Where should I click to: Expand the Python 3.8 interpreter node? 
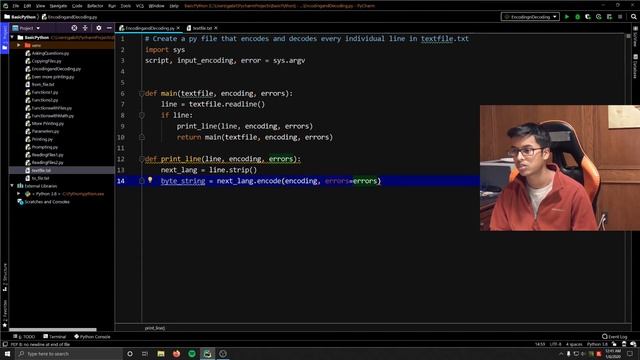click(x=19, y=193)
